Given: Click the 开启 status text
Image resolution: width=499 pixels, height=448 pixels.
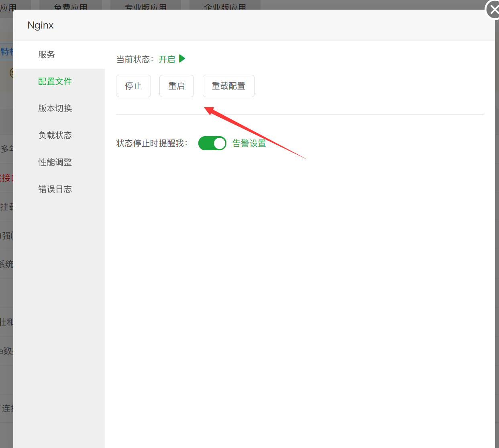Looking at the screenshot, I should tap(167, 59).
